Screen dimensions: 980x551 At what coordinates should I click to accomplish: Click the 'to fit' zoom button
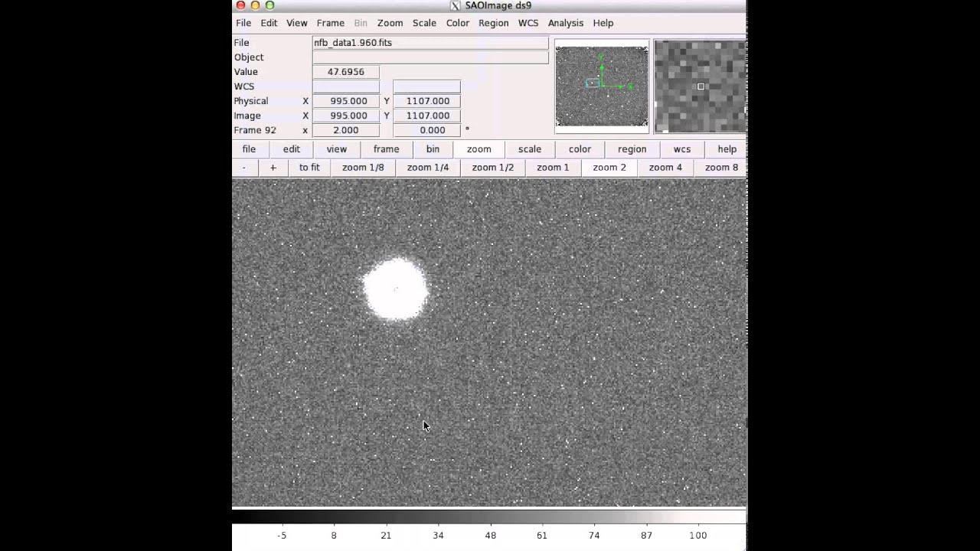309,168
